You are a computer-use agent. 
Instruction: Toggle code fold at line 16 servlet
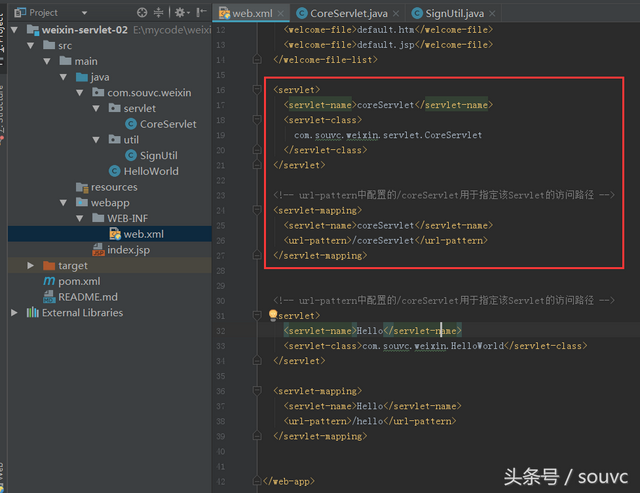coord(257,89)
